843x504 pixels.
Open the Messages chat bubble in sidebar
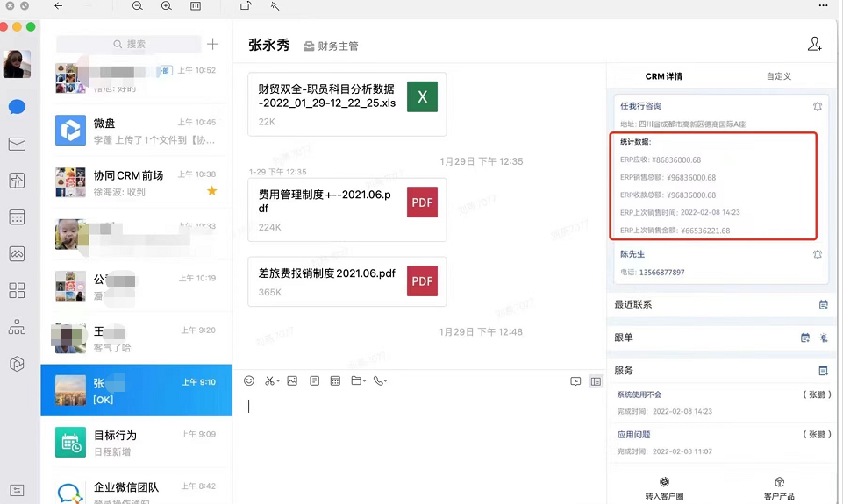click(x=17, y=108)
